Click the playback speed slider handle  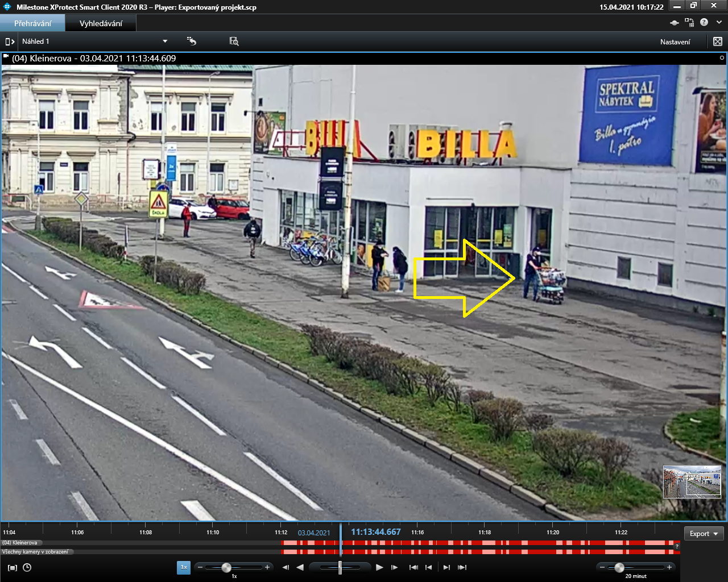[226, 567]
